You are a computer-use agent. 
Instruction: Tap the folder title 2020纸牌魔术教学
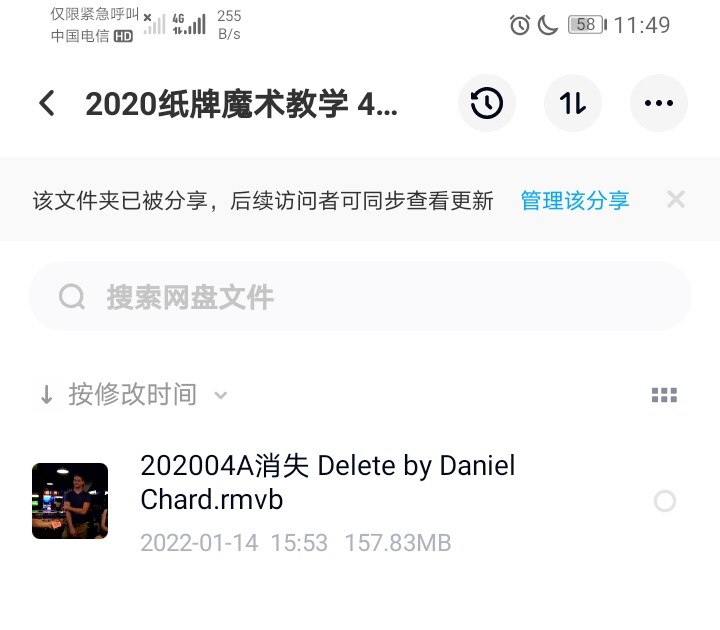click(242, 104)
